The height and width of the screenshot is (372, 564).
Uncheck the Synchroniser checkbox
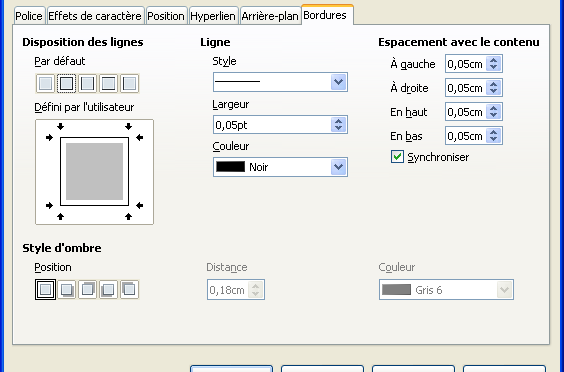[397, 157]
